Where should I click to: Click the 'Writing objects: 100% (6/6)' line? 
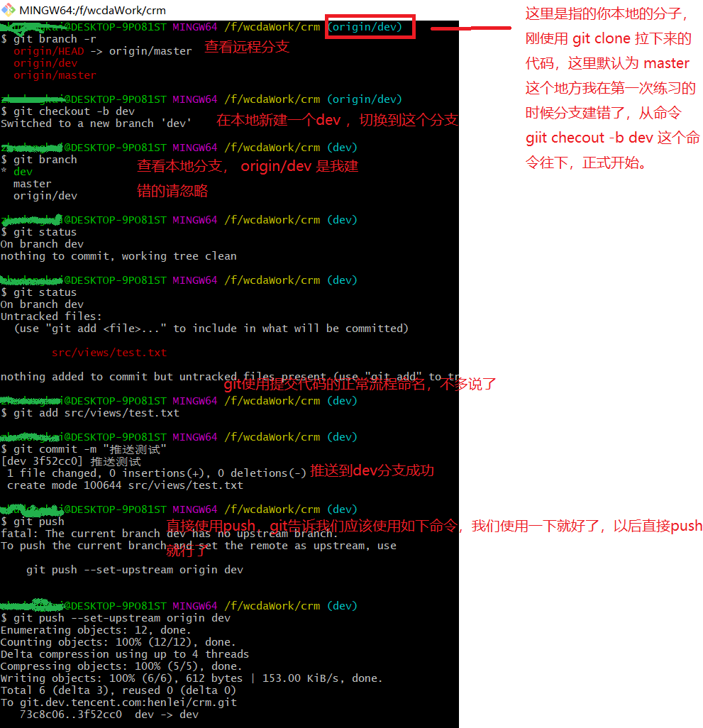192,679
